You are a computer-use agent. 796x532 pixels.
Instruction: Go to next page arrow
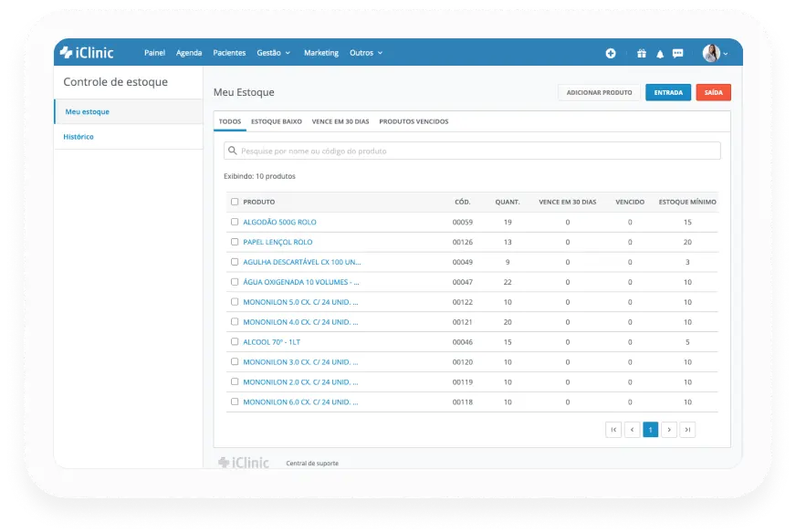[x=669, y=430]
